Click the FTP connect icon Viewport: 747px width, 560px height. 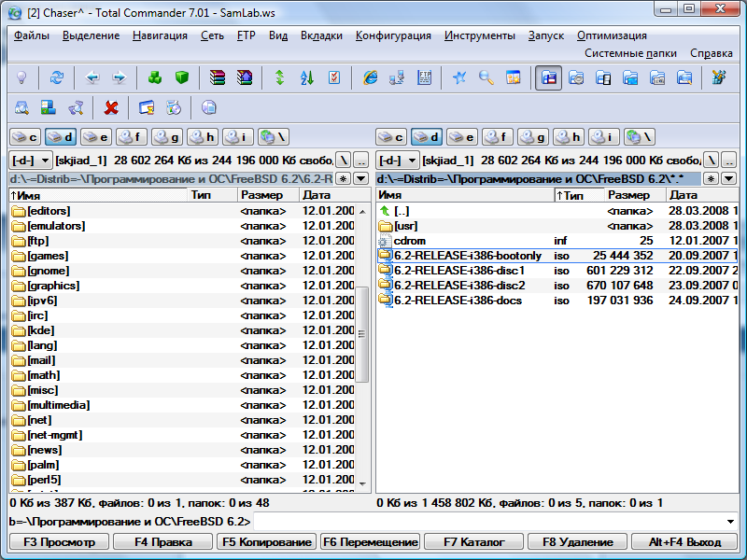tap(424, 77)
